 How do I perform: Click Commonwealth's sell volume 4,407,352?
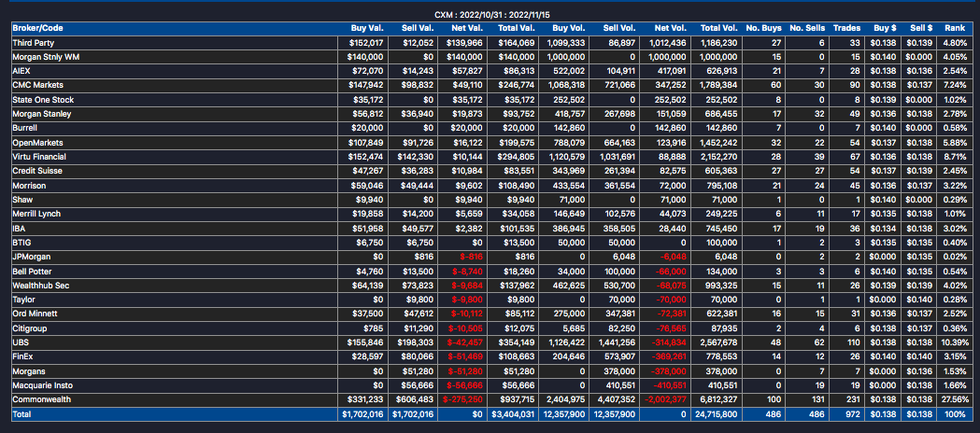(617, 399)
